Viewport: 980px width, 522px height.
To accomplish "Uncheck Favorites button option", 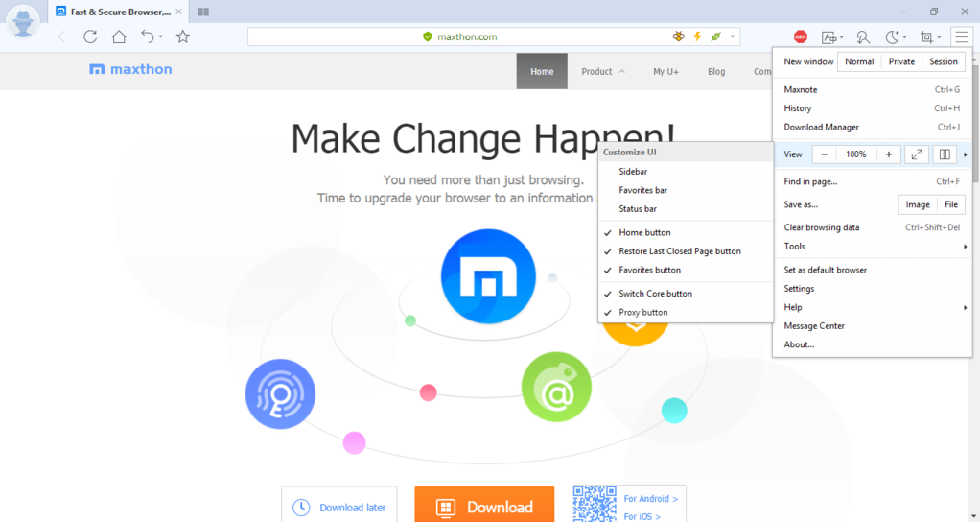I will pos(686,270).
